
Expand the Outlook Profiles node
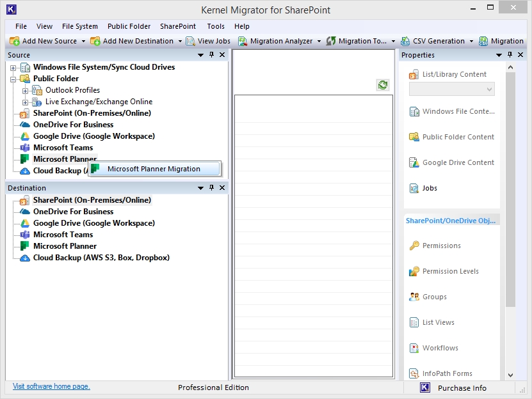coord(25,91)
